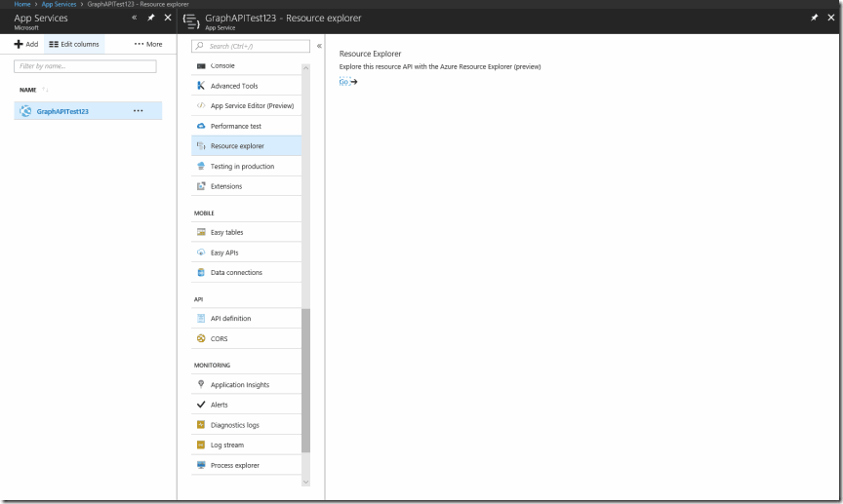Viewport: 843px width, 504px height.
Task: Click the App Services breadcrumb link
Action: (60, 4)
